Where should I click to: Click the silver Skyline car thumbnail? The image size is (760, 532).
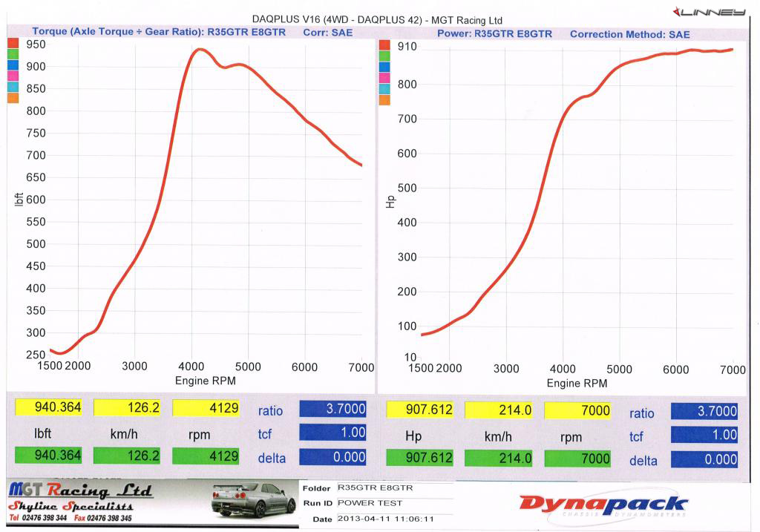(x=254, y=501)
